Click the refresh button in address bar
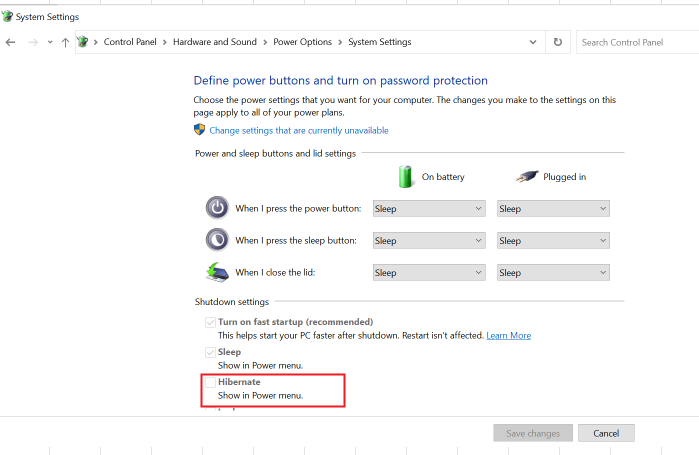Image resolution: width=699 pixels, height=455 pixels. point(558,42)
